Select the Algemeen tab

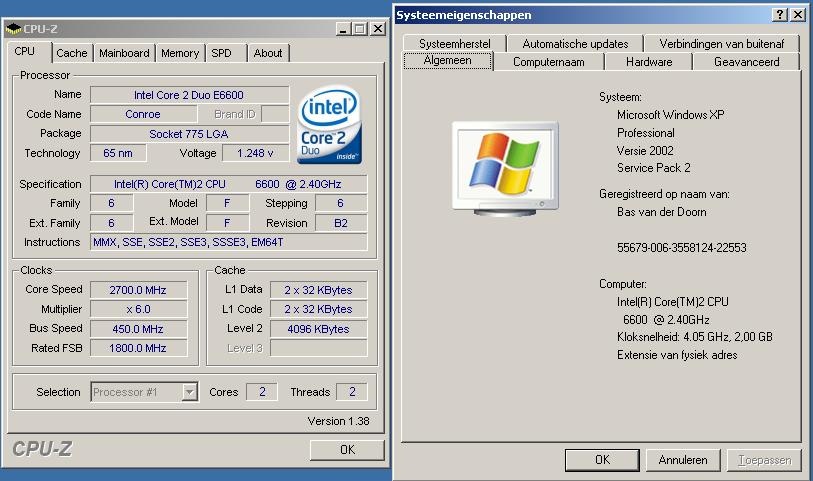click(447, 60)
